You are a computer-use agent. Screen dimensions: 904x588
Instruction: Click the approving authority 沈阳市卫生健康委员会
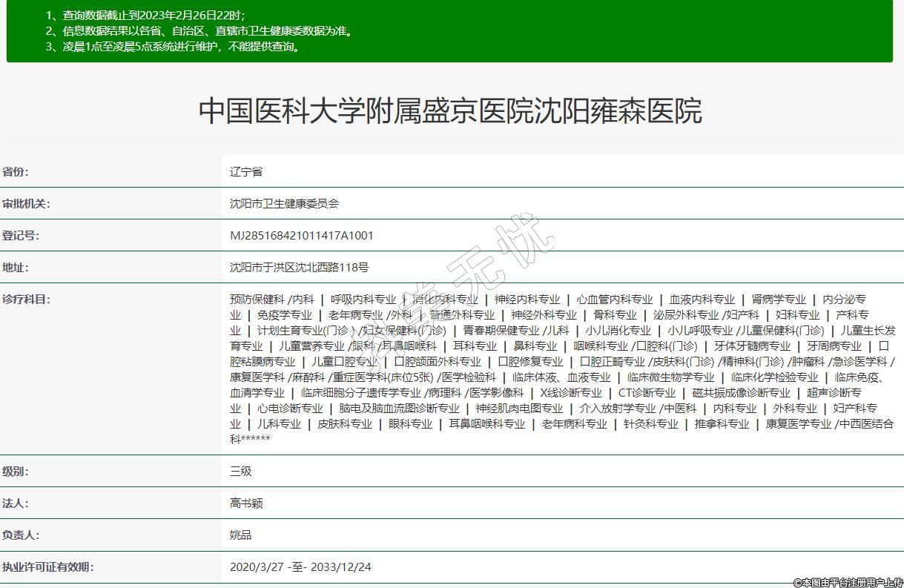click(x=284, y=204)
